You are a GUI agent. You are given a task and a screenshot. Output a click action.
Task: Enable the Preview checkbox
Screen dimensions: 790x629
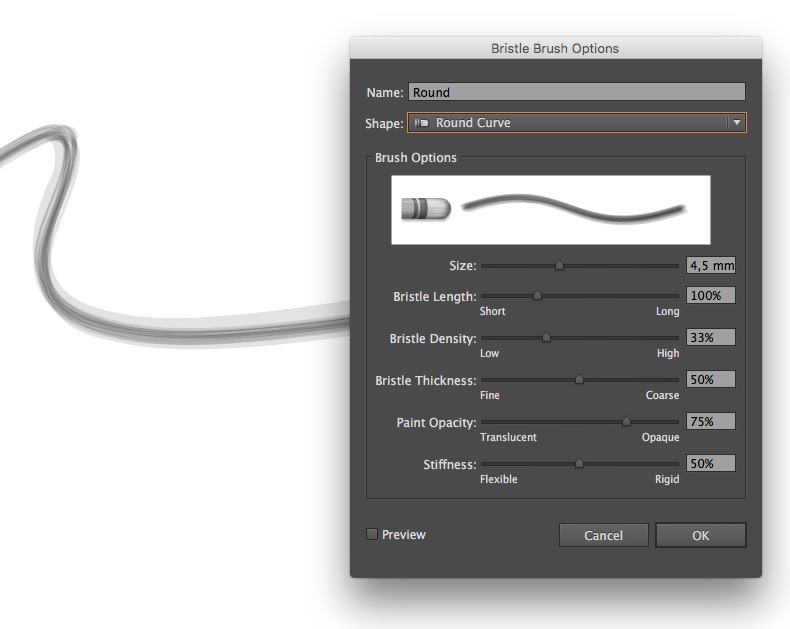tap(372, 534)
